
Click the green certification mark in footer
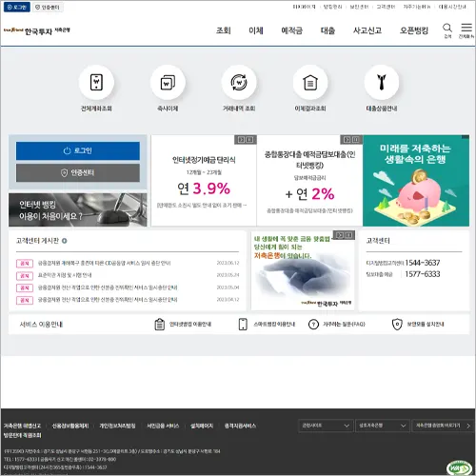(459, 467)
